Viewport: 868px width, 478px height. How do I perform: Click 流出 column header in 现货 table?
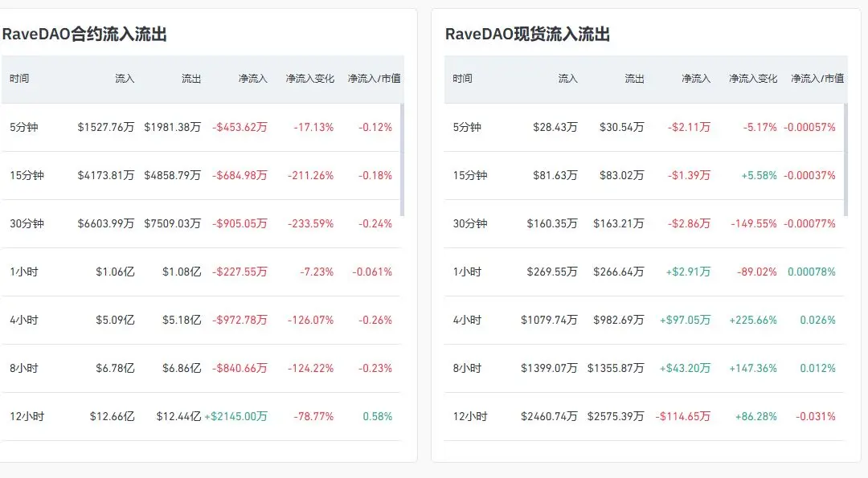tap(634, 79)
